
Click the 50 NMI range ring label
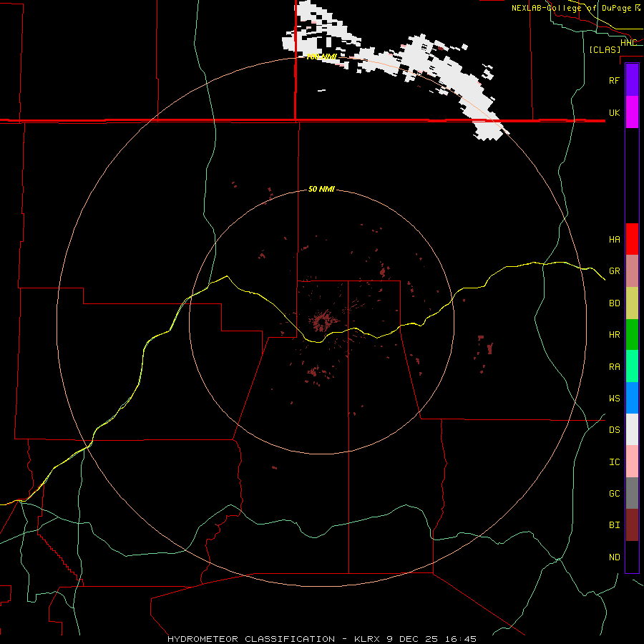click(x=321, y=189)
